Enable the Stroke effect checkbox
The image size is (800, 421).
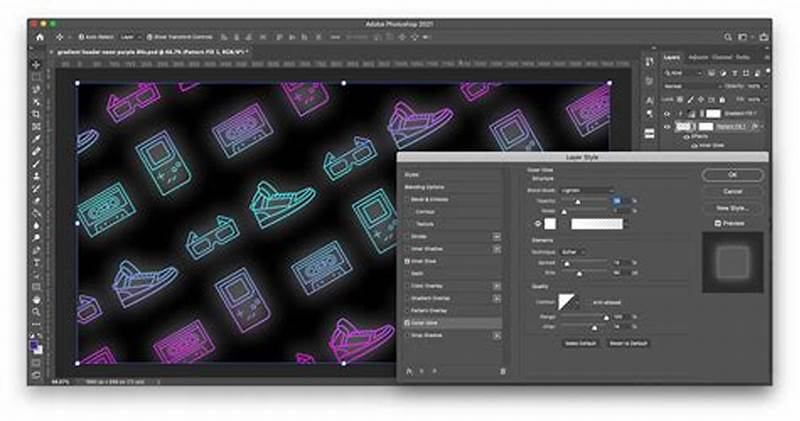tap(407, 237)
